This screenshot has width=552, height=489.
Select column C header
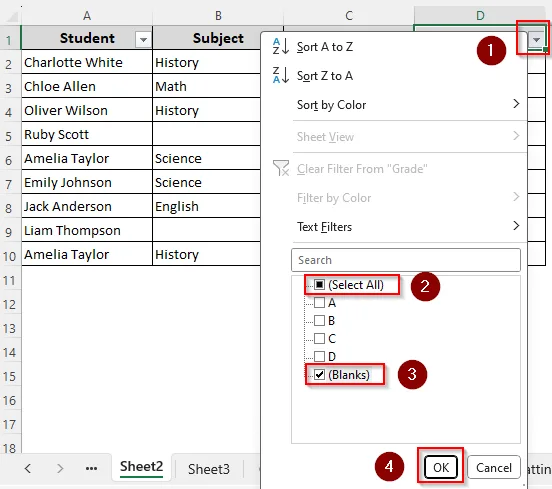(349, 16)
